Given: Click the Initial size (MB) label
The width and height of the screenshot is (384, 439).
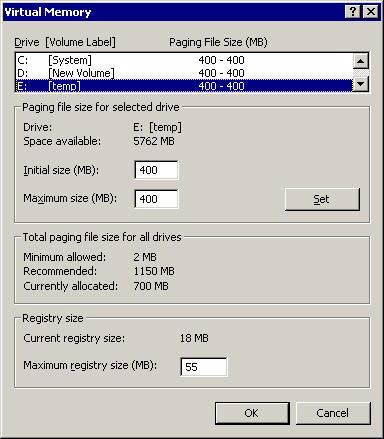Looking at the screenshot, I should [x=61, y=170].
